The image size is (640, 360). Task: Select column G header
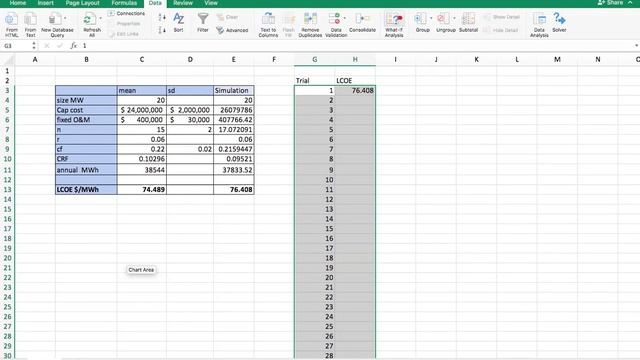tap(314, 60)
